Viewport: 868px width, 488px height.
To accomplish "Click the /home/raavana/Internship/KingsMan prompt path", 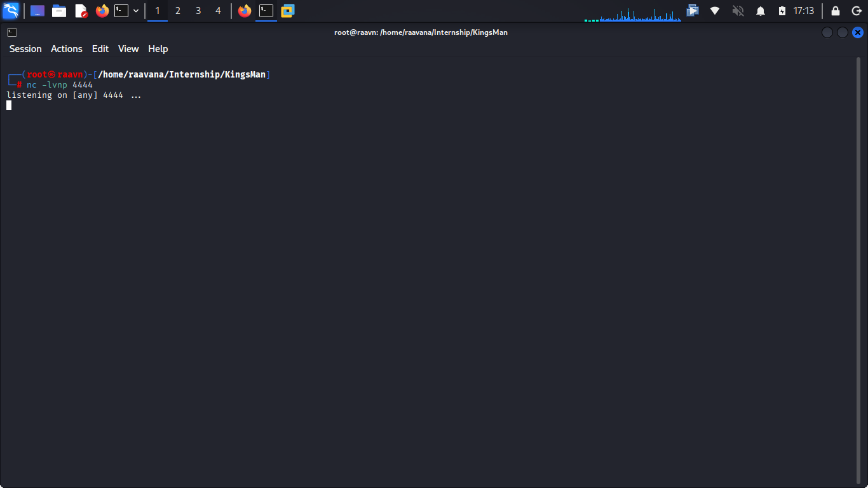I will click(x=182, y=75).
